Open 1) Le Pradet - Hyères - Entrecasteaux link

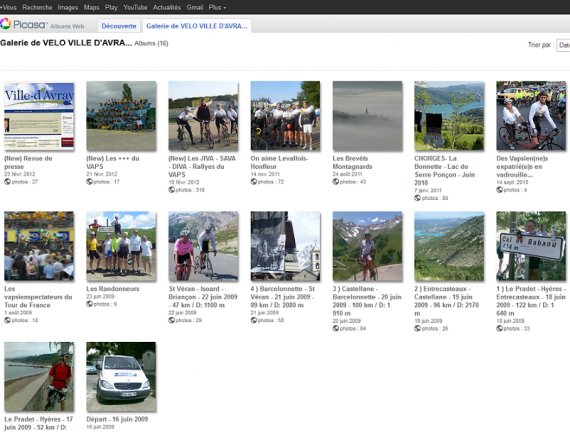tap(531, 301)
